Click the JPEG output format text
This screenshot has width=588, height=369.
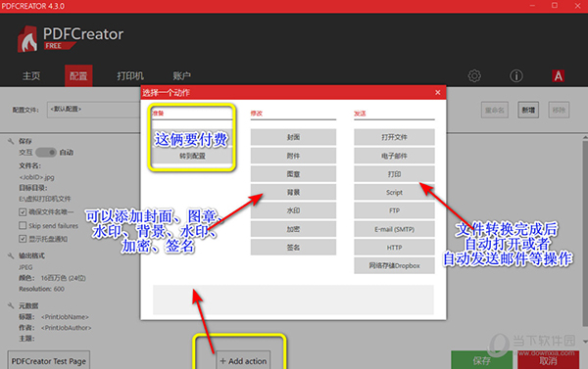point(25,267)
